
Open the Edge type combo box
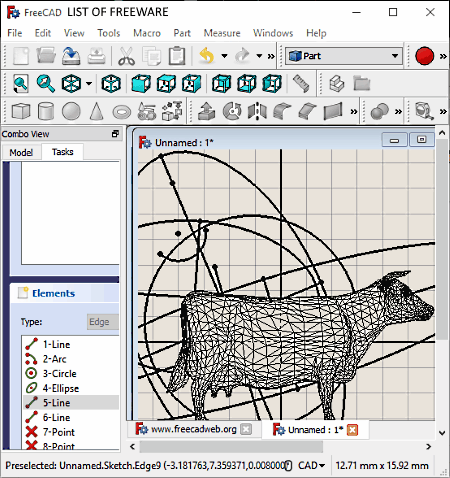(x=103, y=322)
